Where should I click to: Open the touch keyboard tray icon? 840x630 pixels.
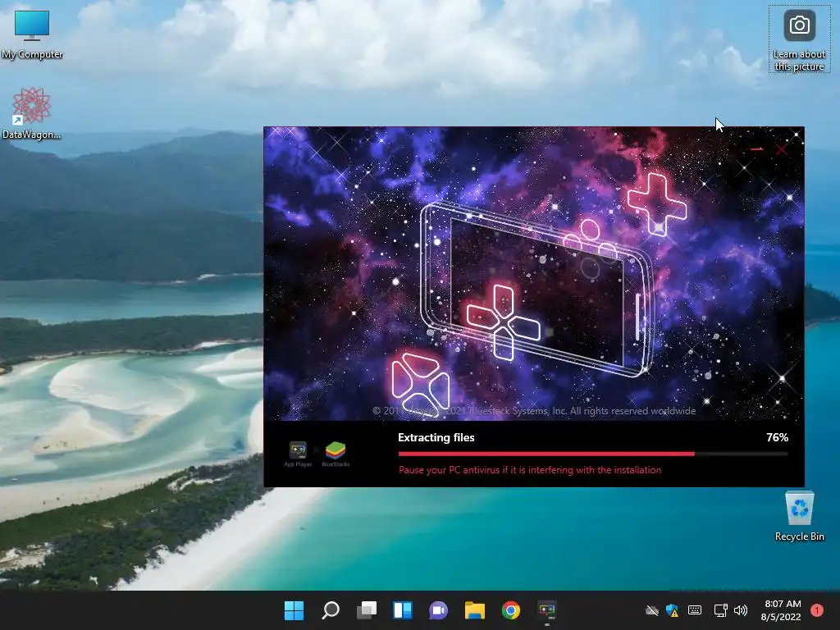[695, 610]
